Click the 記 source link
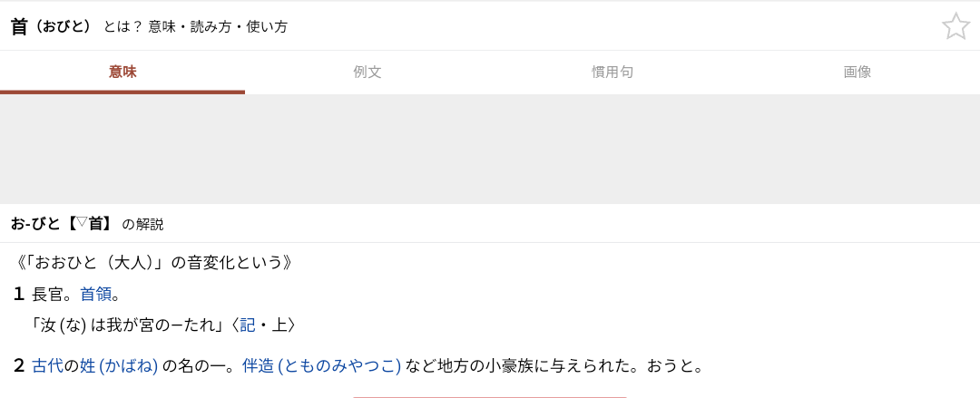This screenshot has width=980, height=398. pyautogui.click(x=248, y=325)
